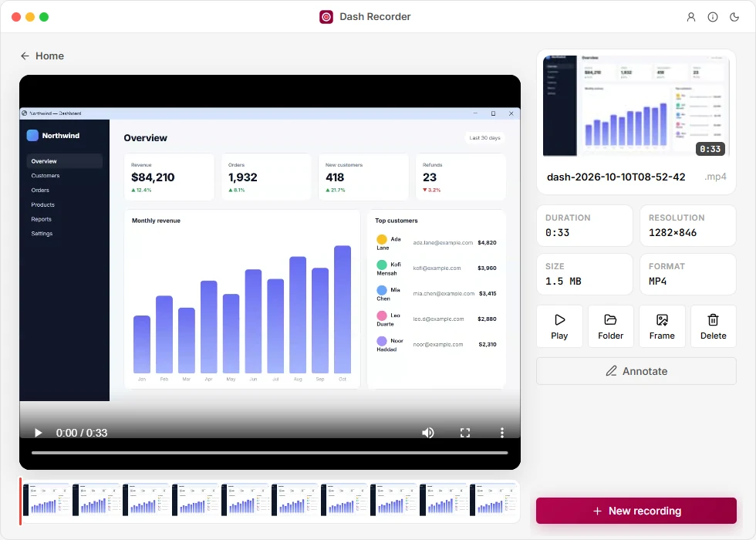
Task: Toggle dark mode with moon icon
Action: [734, 17]
